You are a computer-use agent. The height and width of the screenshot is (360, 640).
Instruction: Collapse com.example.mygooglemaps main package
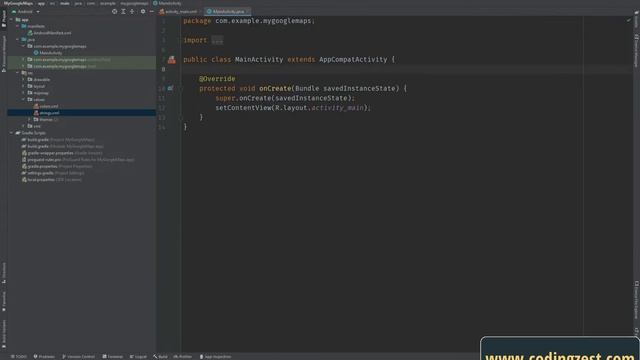click(24, 46)
